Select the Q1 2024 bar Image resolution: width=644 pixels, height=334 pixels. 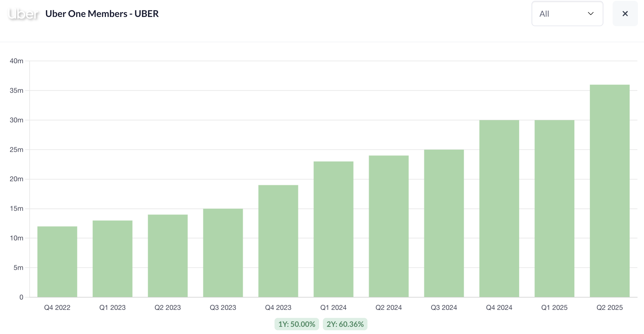pyautogui.click(x=334, y=229)
